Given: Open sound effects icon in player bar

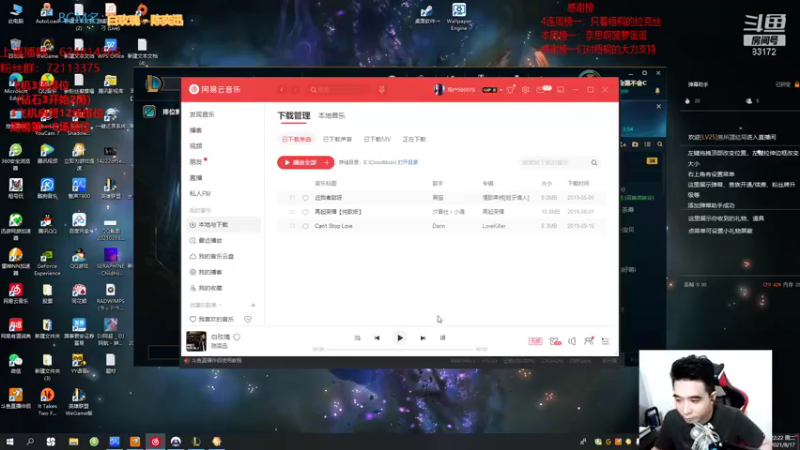Looking at the screenshot, I should point(555,341).
